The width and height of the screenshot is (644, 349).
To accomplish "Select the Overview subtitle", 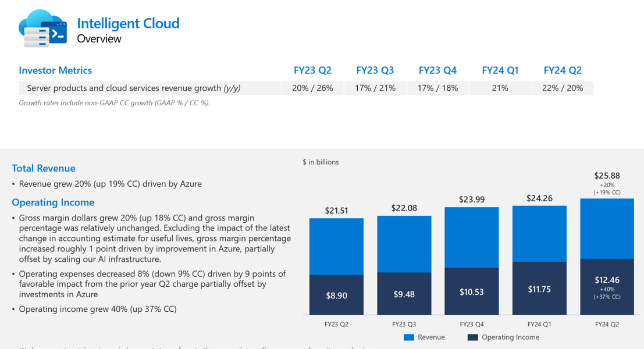I will coord(99,39).
